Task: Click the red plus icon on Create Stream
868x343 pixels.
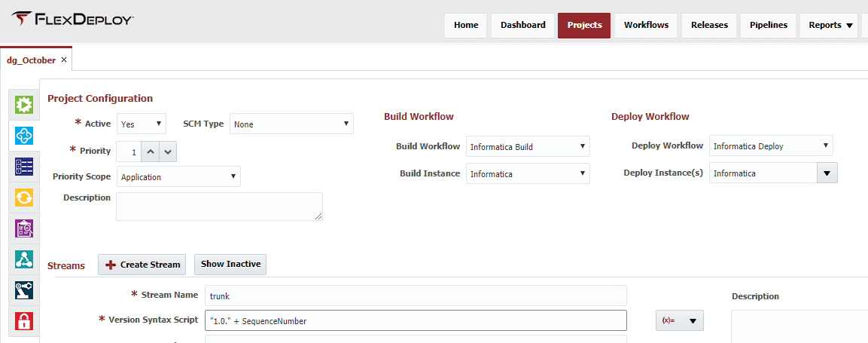Action: (x=110, y=265)
